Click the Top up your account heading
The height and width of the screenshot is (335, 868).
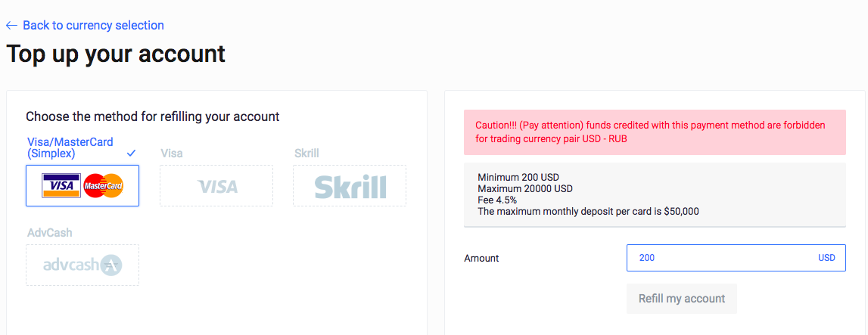[116, 54]
